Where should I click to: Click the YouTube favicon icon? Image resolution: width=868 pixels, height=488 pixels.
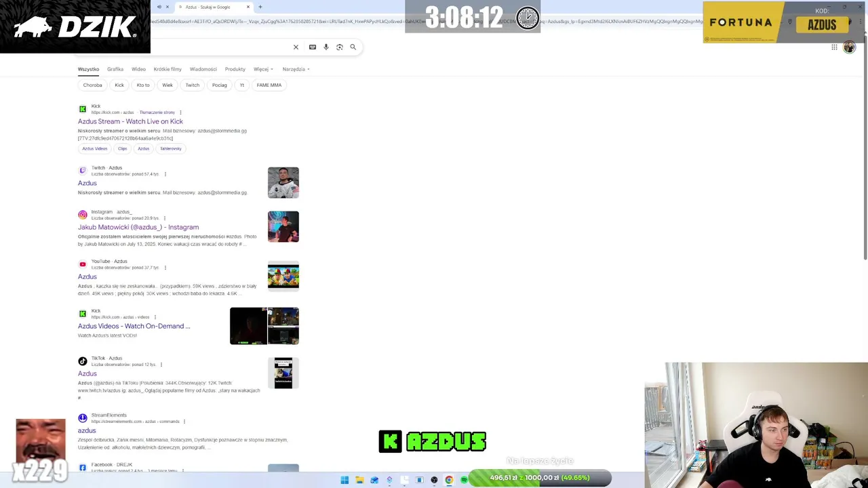83,264
